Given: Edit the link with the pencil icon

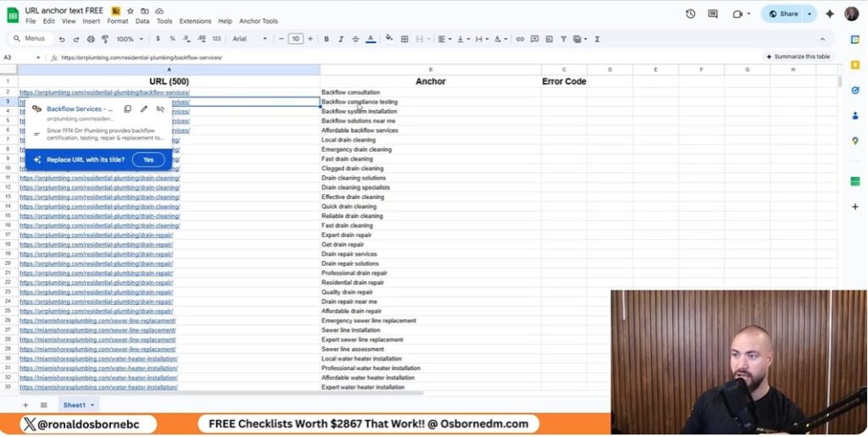Looking at the screenshot, I should (x=144, y=108).
